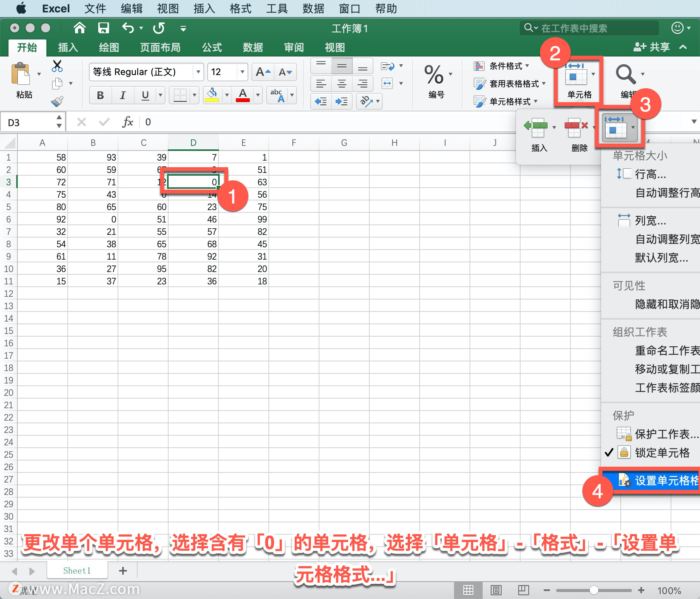Click the Format Painter brush icon
700x599 pixels.
tap(57, 101)
